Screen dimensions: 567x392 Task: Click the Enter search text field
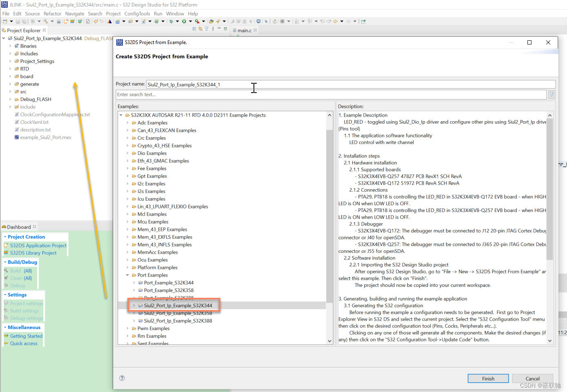[331, 95]
